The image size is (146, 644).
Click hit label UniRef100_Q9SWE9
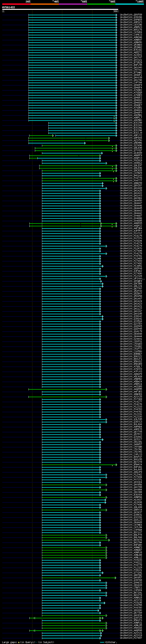(x=131, y=281)
